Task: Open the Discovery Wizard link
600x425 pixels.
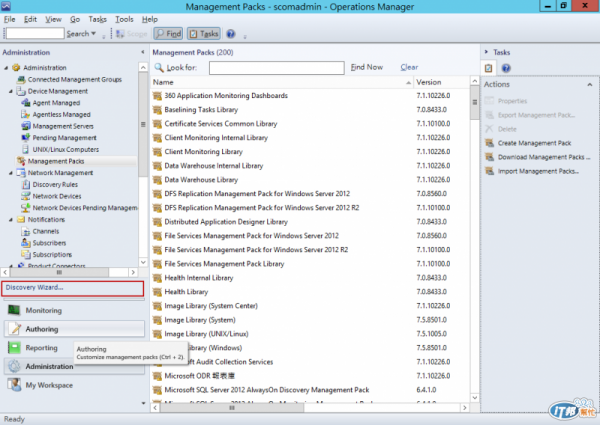Action: pyautogui.click(x=34, y=287)
